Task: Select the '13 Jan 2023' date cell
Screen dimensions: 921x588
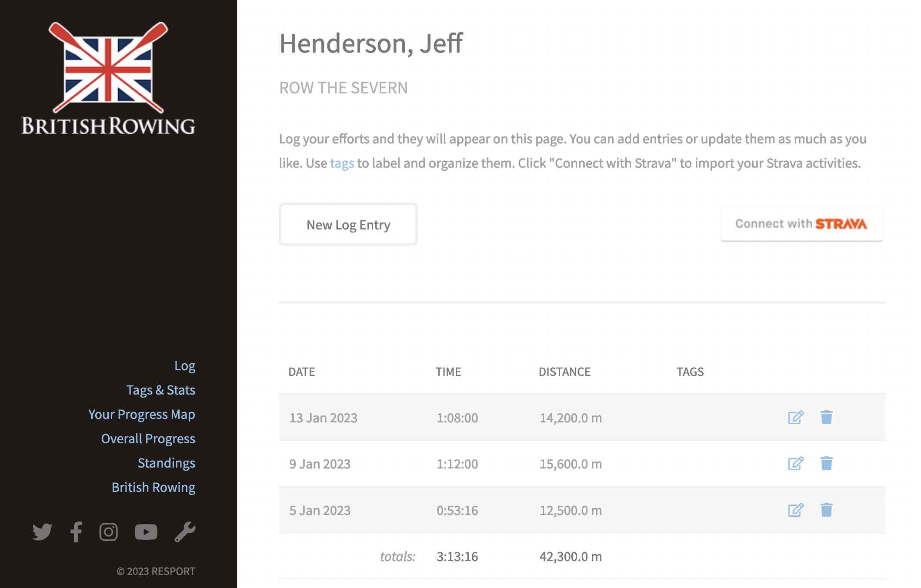Action: pyautogui.click(x=324, y=418)
